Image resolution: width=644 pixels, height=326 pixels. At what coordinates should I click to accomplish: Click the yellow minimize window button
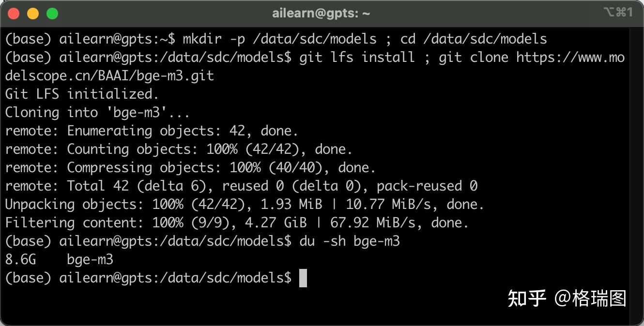(x=33, y=14)
